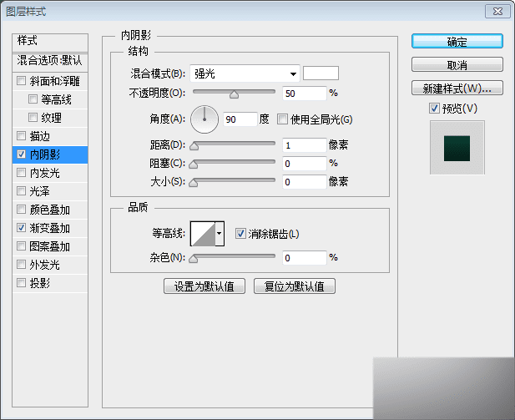Select 混合选项:默认 entry
Image resolution: width=515 pixels, height=420 pixels.
tap(50, 62)
